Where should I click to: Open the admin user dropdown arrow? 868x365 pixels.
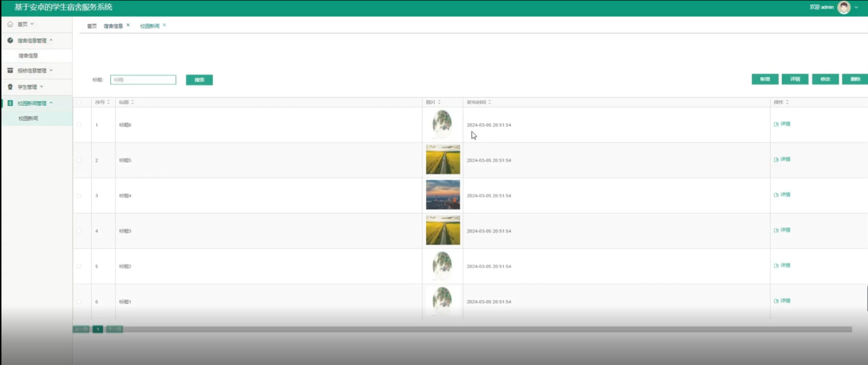pos(856,8)
